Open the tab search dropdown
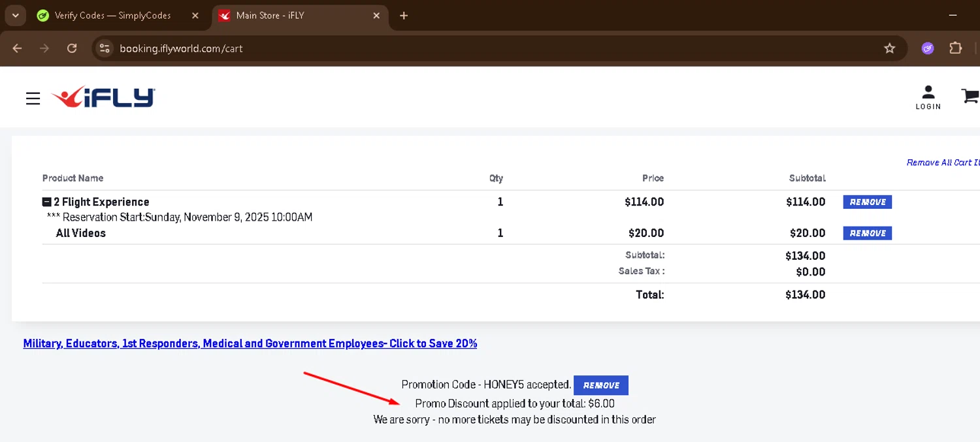This screenshot has height=442, width=980. [15, 16]
